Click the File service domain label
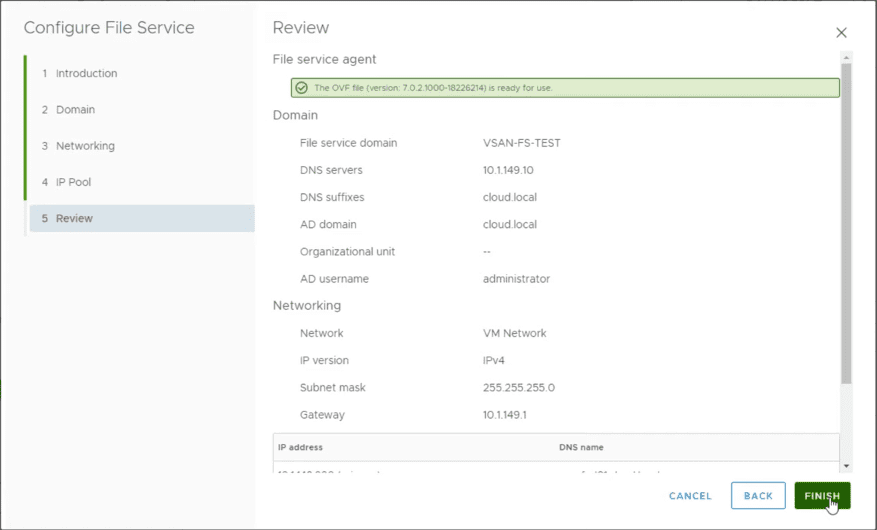877x530 pixels. pos(348,143)
